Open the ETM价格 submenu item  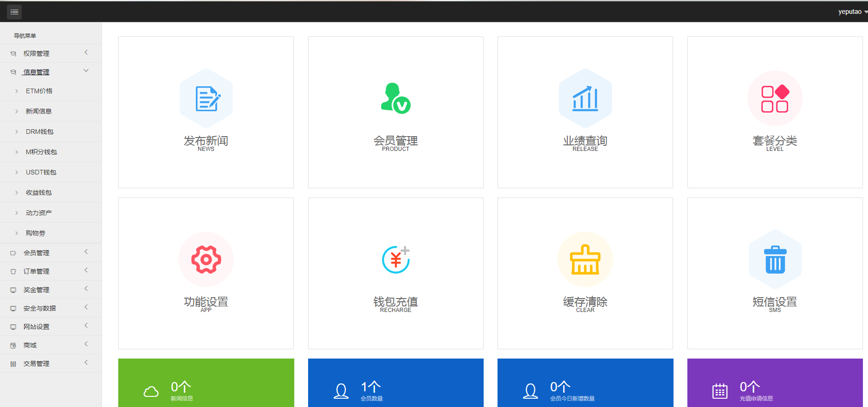(51, 91)
